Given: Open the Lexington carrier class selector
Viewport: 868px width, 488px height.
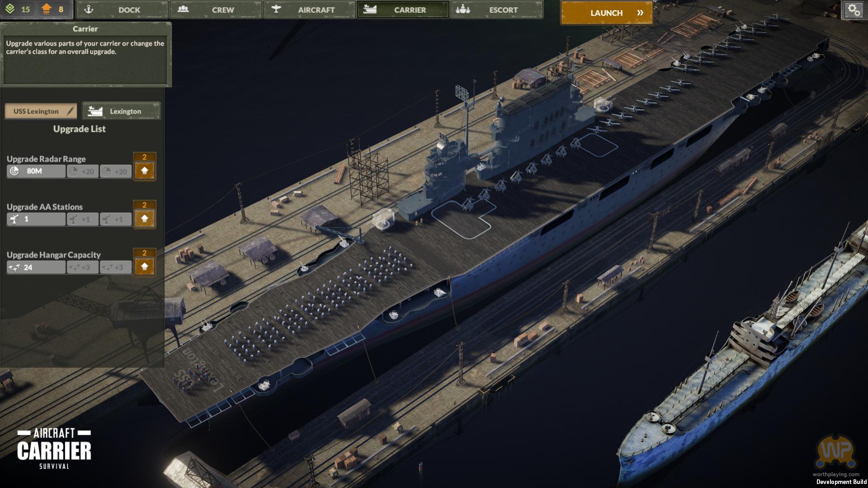Looking at the screenshot, I should pos(121,111).
